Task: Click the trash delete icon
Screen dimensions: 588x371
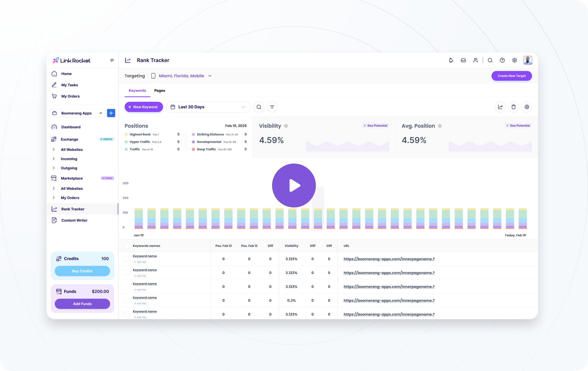Action: [513, 107]
